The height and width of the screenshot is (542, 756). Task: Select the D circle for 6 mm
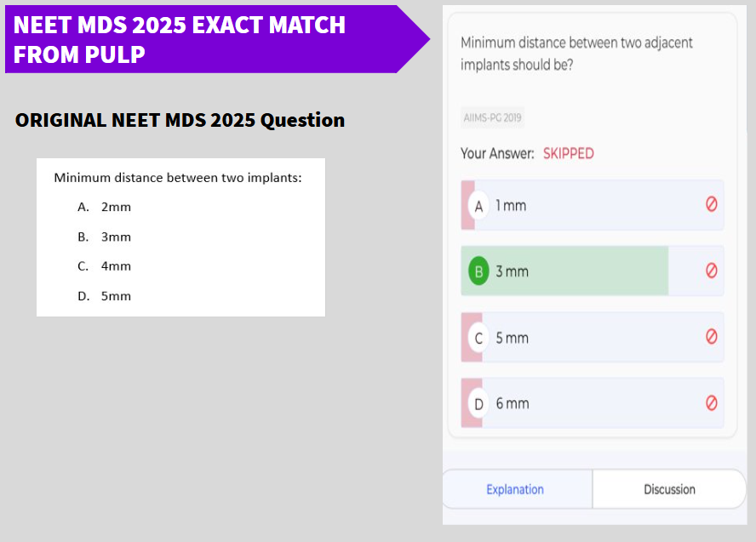click(478, 403)
